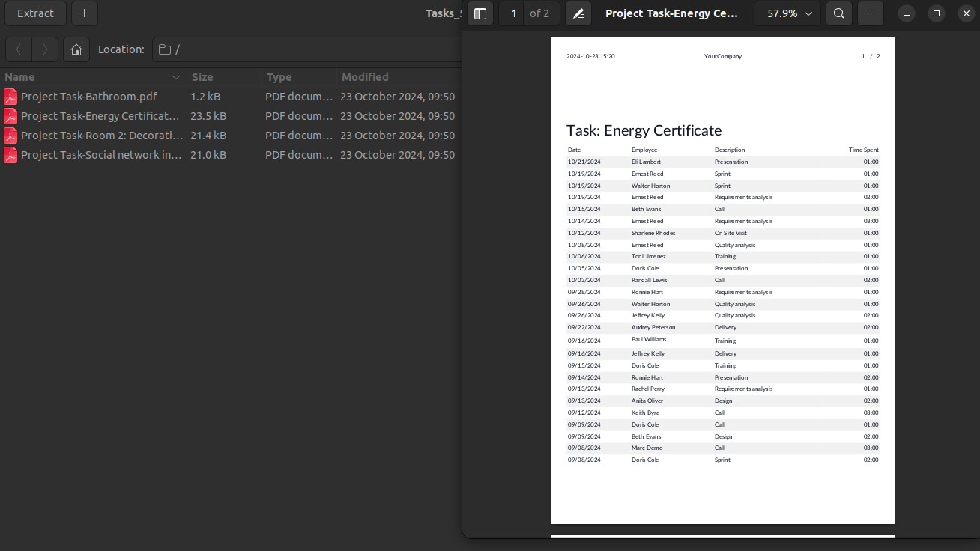Click the Description column header in PDF

click(730, 150)
